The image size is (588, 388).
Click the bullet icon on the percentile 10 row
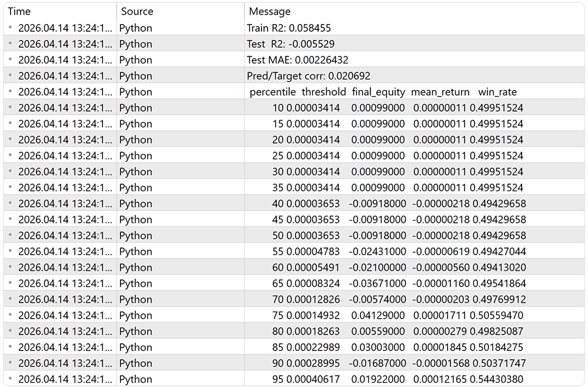[x=11, y=108]
